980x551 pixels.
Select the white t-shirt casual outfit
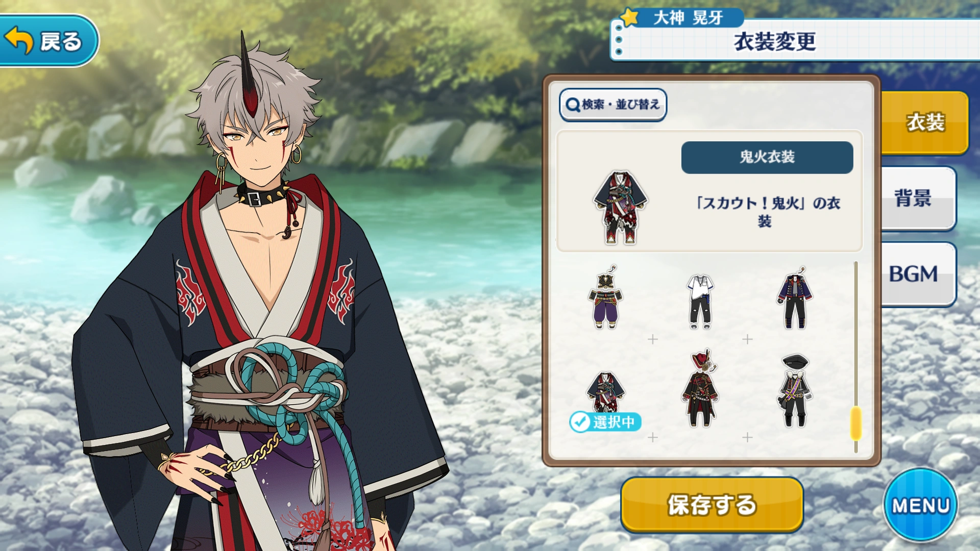pos(700,301)
